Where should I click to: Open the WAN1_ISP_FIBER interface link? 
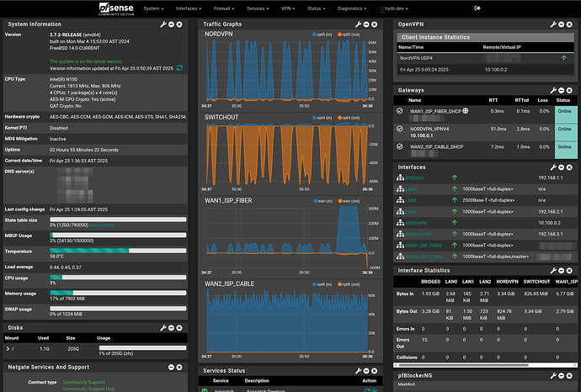[x=424, y=246]
